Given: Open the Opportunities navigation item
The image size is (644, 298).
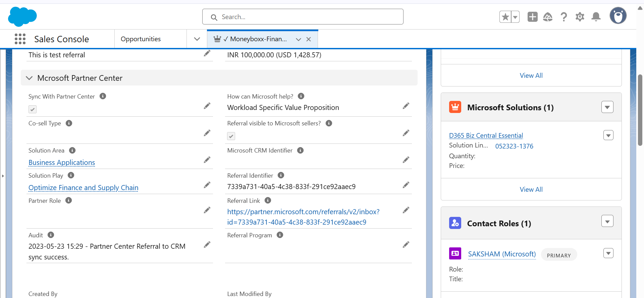Looking at the screenshot, I should tap(141, 39).
